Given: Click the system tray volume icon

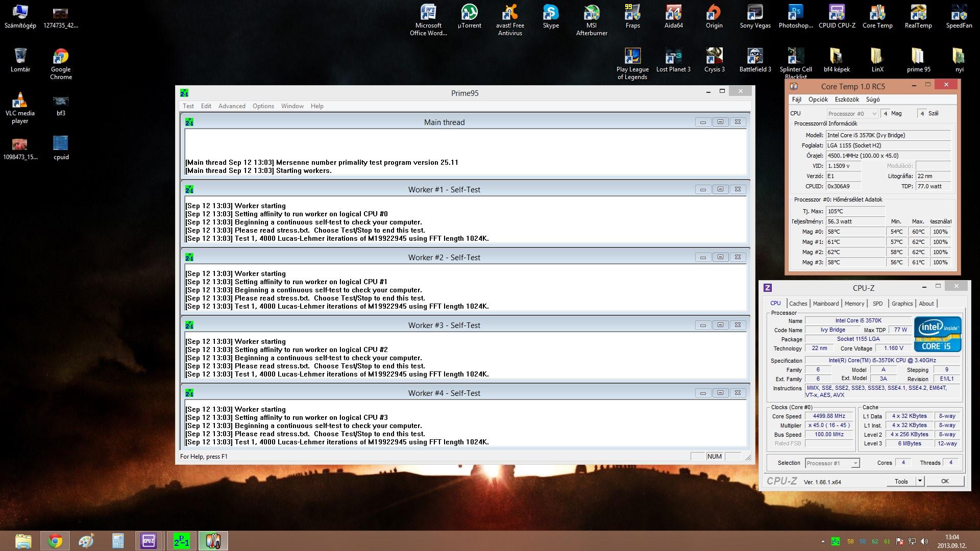Looking at the screenshot, I should [924, 541].
